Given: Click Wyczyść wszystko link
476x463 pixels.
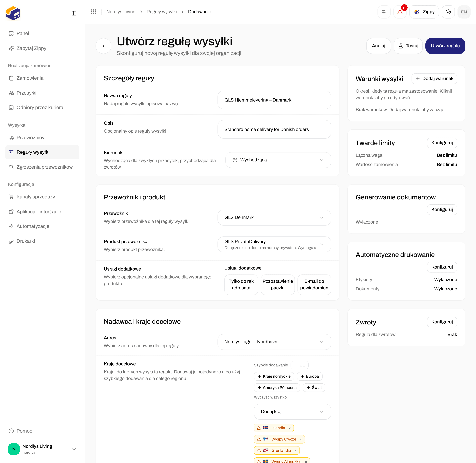Looking at the screenshot, I should point(270,397).
